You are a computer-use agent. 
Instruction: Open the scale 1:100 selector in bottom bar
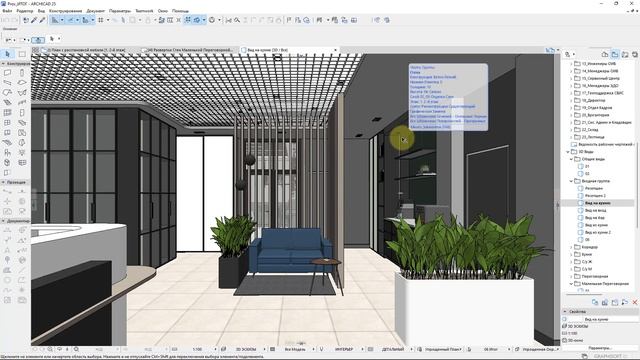pos(198,349)
